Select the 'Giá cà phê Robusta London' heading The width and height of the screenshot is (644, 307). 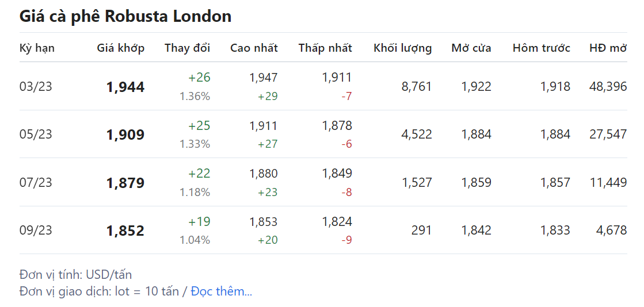click(x=125, y=17)
